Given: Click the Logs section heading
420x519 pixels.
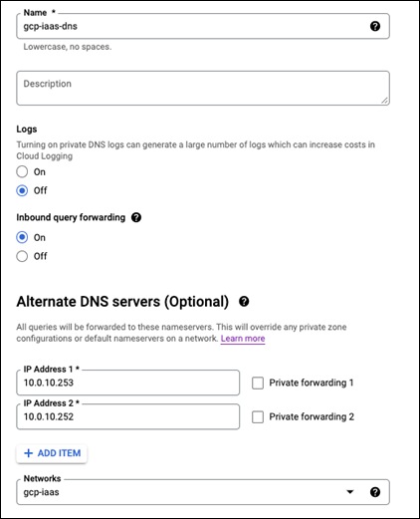Looking at the screenshot, I should [x=27, y=130].
